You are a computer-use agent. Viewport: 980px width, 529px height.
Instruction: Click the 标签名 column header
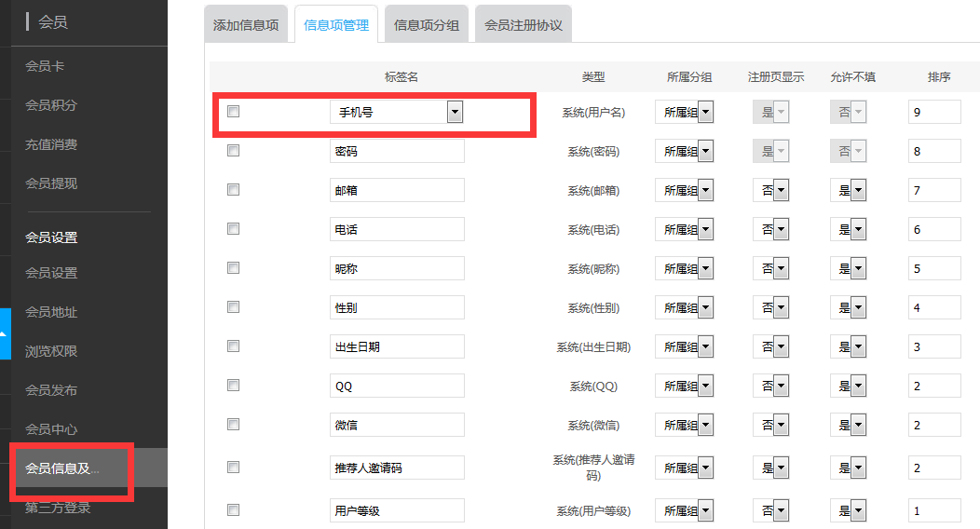coord(402,76)
